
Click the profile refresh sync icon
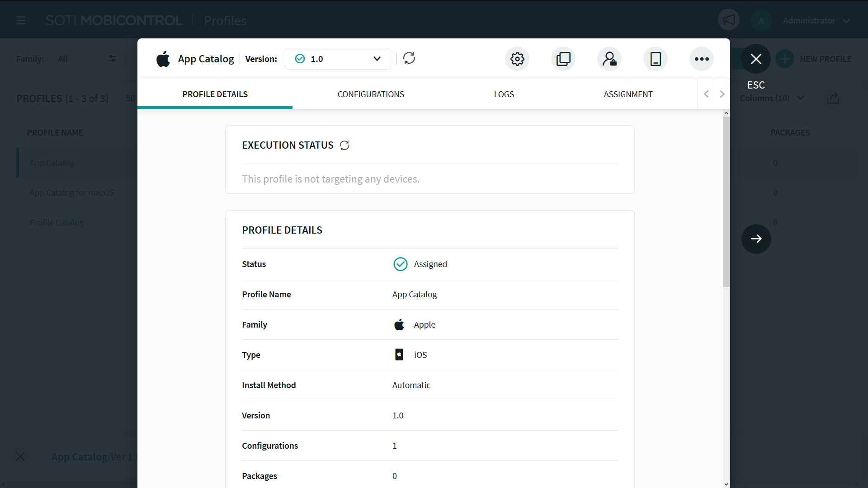409,58
